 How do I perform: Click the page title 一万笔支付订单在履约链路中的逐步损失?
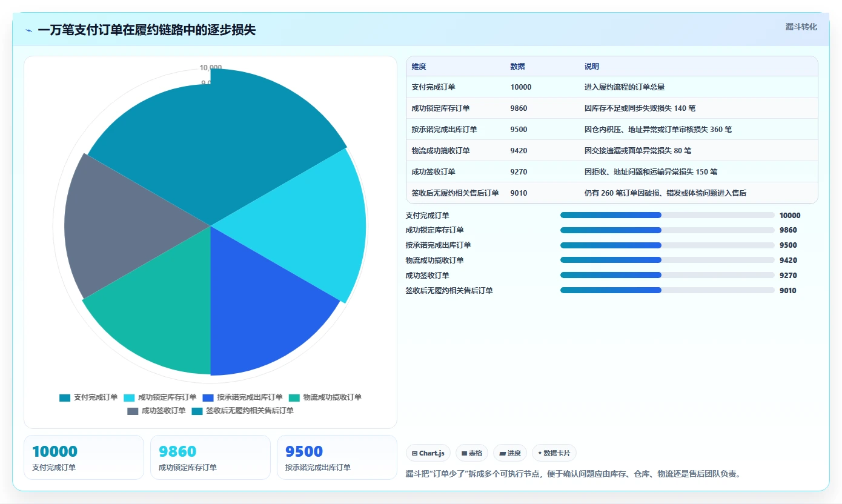pyautogui.click(x=147, y=30)
